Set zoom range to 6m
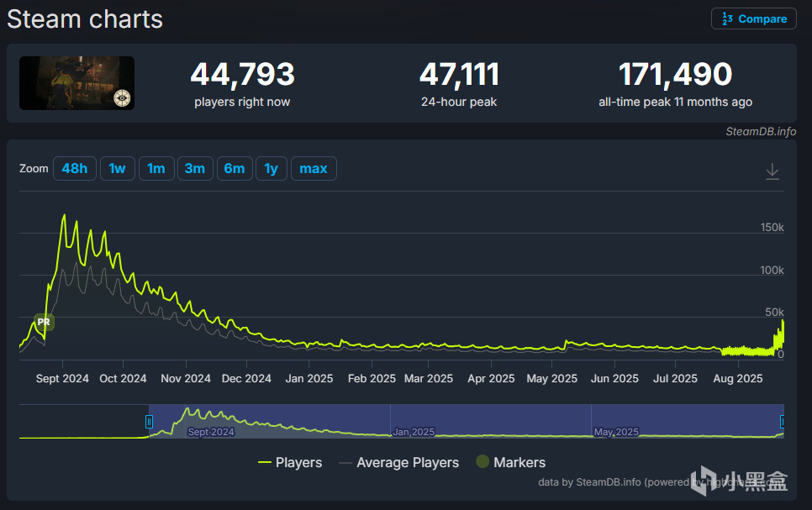This screenshot has height=510, width=812. tap(234, 168)
